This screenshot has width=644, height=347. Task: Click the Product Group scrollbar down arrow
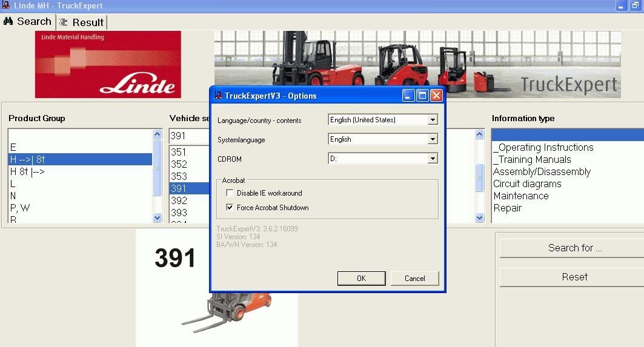[x=158, y=217]
